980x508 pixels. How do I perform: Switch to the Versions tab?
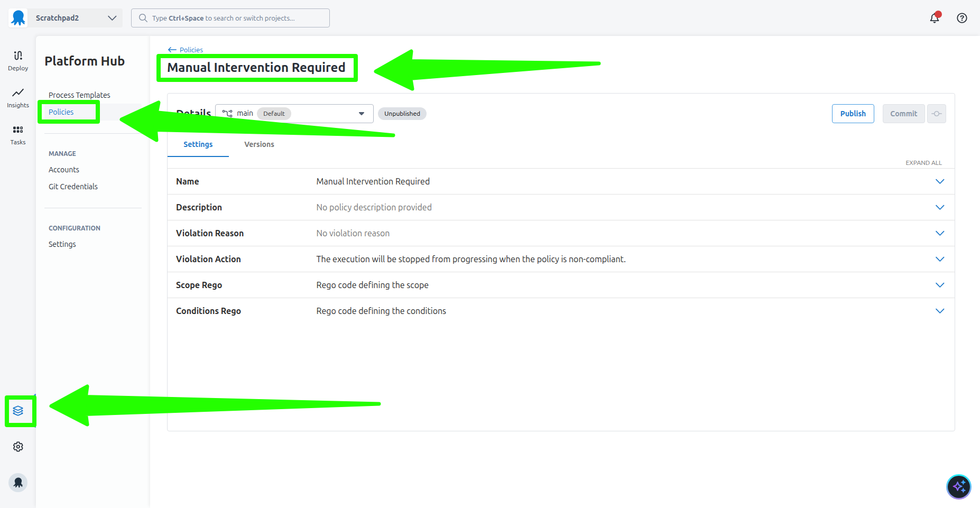259,144
